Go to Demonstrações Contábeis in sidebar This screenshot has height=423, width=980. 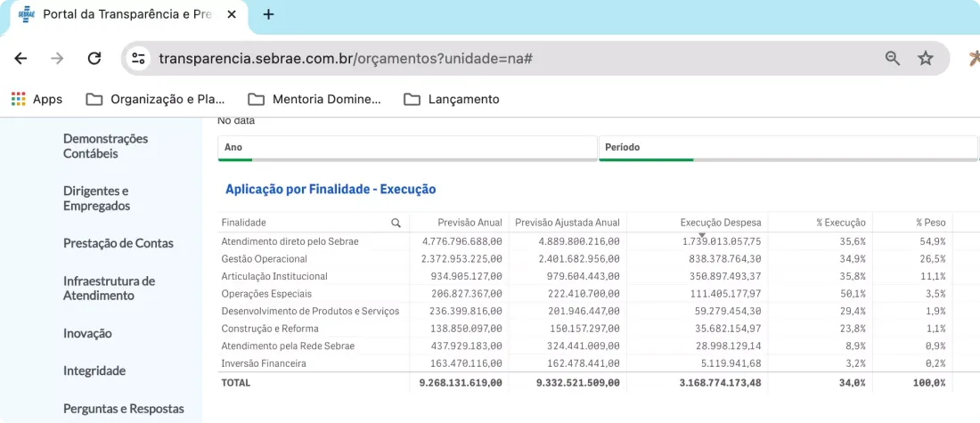point(106,145)
